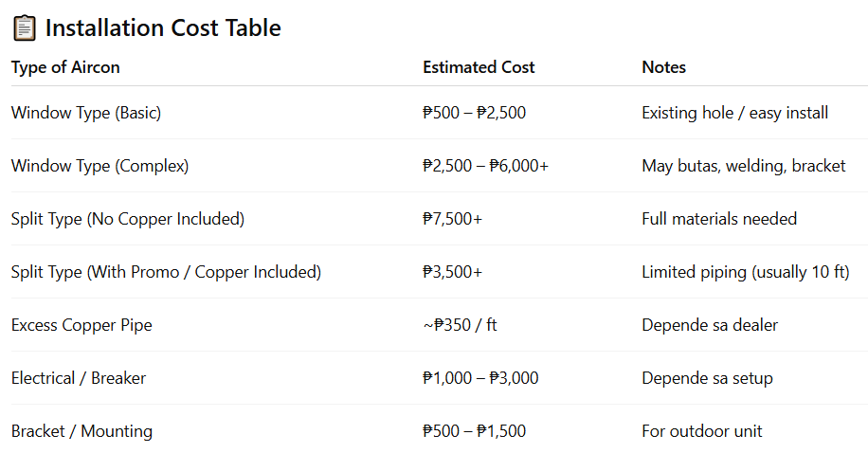868x453 pixels.
Task: Select the Excess Copper Pipe cell
Action: click(x=81, y=325)
